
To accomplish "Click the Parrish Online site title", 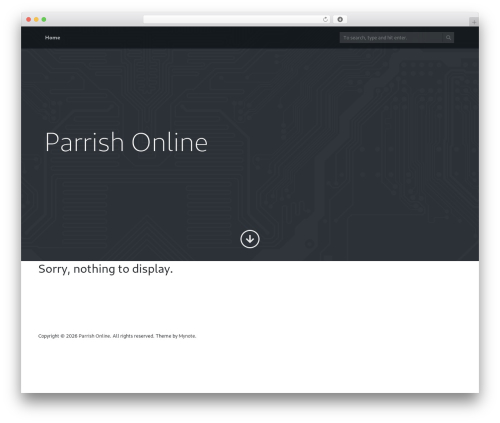I will coord(126,142).
